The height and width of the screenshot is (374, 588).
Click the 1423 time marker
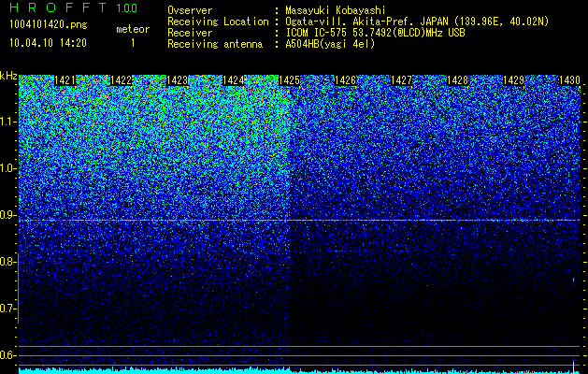[177, 80]
